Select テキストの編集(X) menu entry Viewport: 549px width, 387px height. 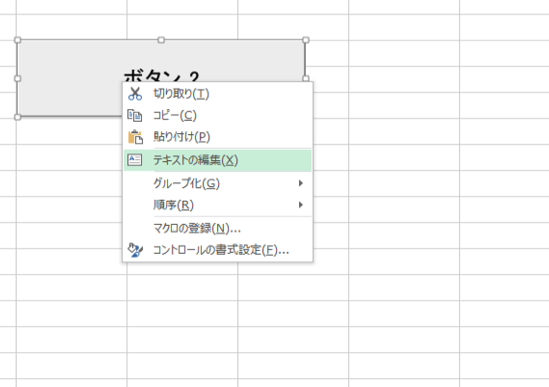pos(217,160)
